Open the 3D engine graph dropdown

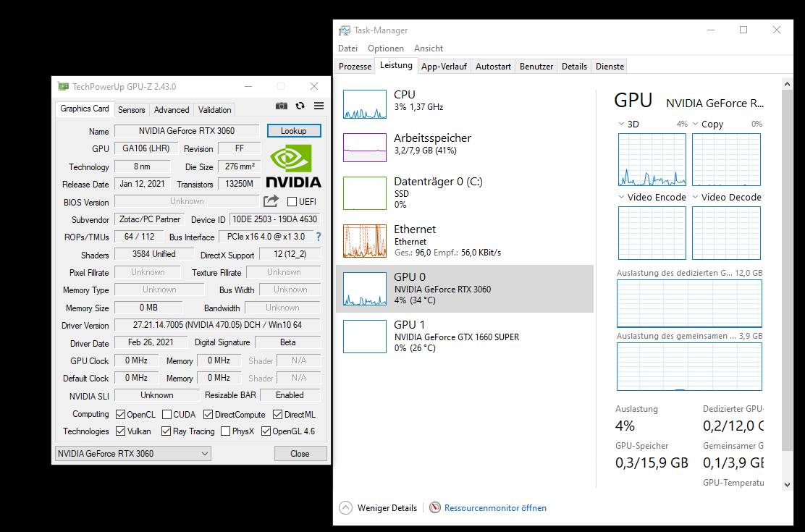[x=622, y=124]
